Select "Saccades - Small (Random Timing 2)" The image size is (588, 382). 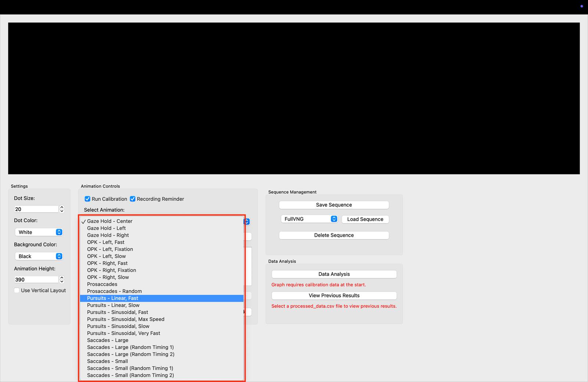tap(130, 375)
